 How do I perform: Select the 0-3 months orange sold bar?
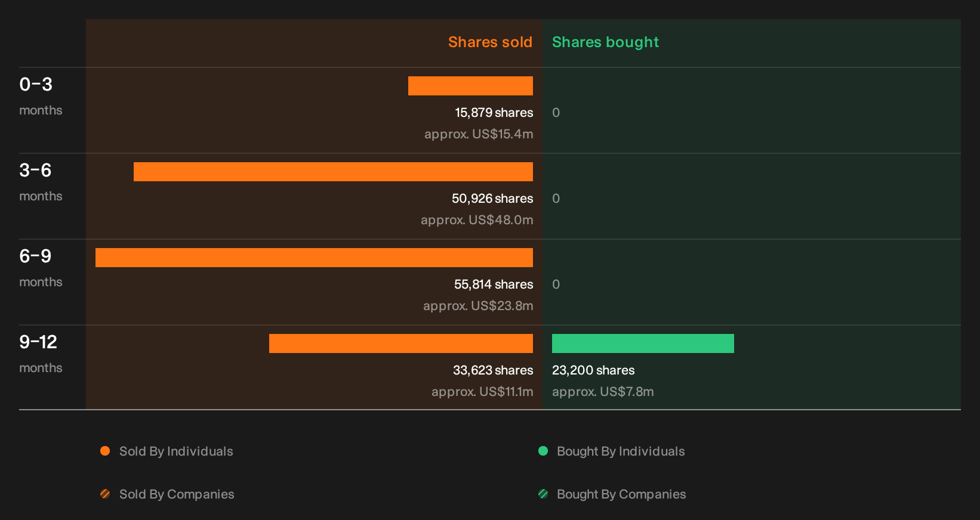[470, 86]
